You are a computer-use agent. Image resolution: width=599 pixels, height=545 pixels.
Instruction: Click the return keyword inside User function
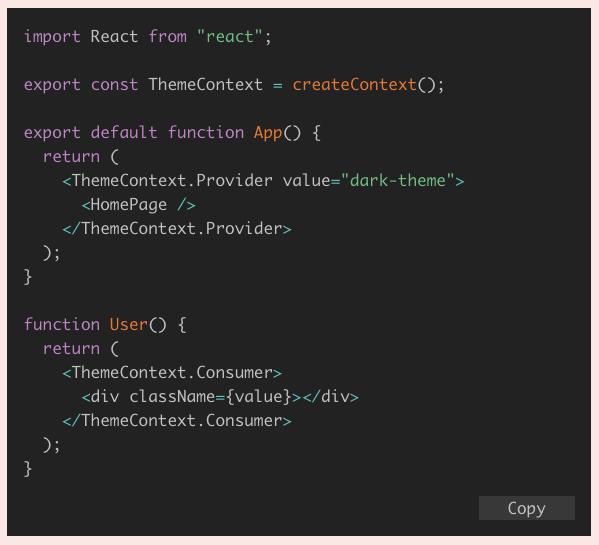click(x=71, y=349)
